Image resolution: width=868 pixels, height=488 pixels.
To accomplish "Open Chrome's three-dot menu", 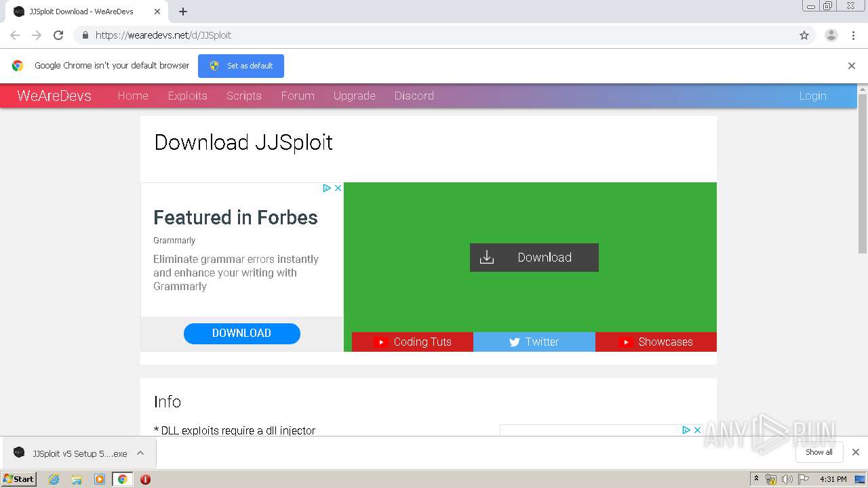I will click(x=854, y=35).
